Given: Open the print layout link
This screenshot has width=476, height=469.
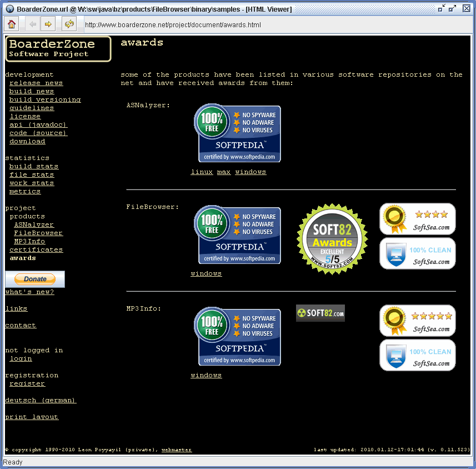Looking at the screenshot, I should point(32,417).
